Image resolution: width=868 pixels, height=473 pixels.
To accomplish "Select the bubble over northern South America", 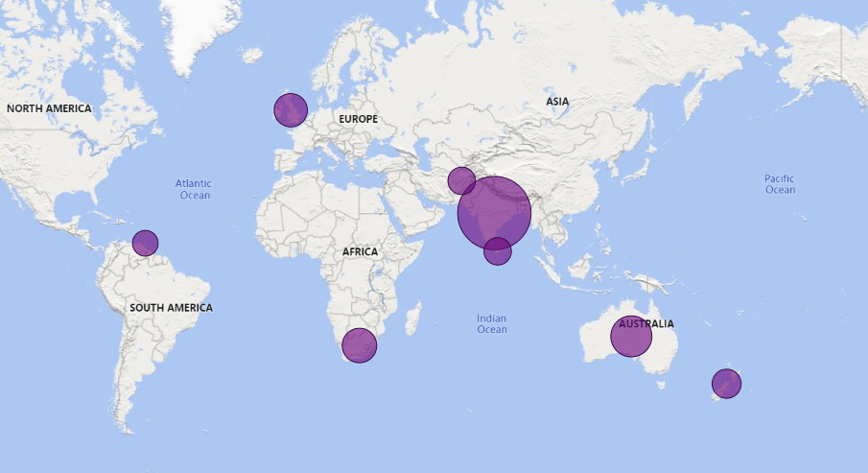I will 145,243.
